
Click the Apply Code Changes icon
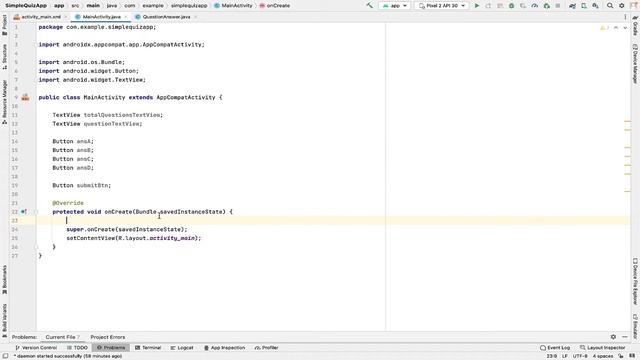click(500, 6)
